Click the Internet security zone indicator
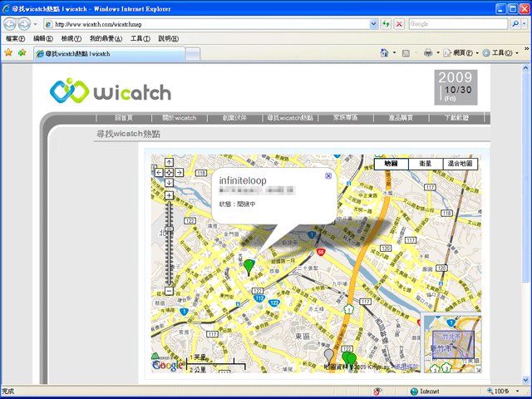 (x=425, y=392)
